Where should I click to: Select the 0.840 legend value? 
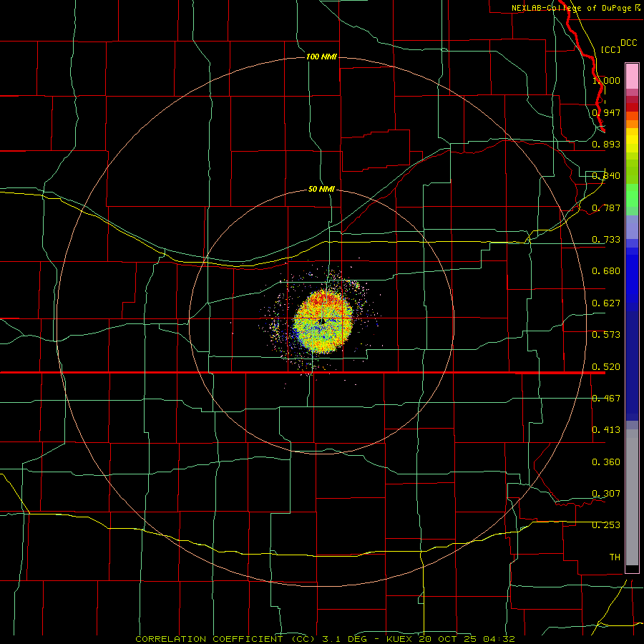[606, 175]
